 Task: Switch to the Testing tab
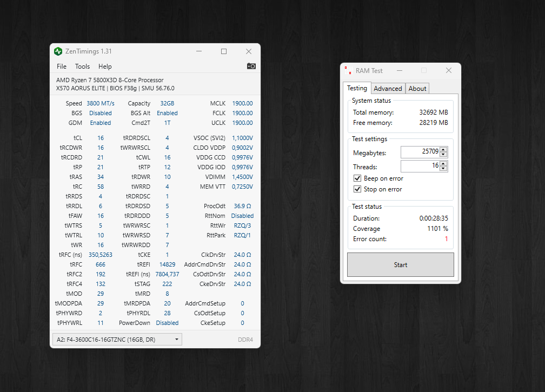pyautogui.click(x=357, y=88)
